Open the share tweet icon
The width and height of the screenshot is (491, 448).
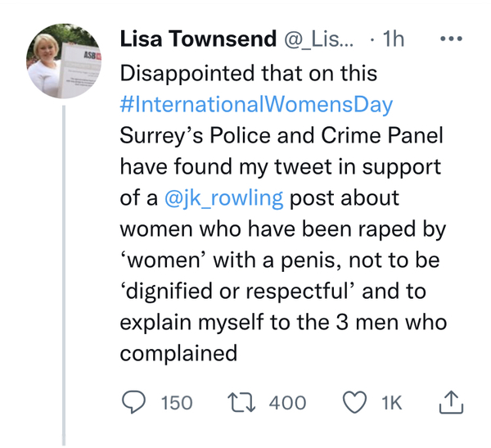click(x=453, y=401)
